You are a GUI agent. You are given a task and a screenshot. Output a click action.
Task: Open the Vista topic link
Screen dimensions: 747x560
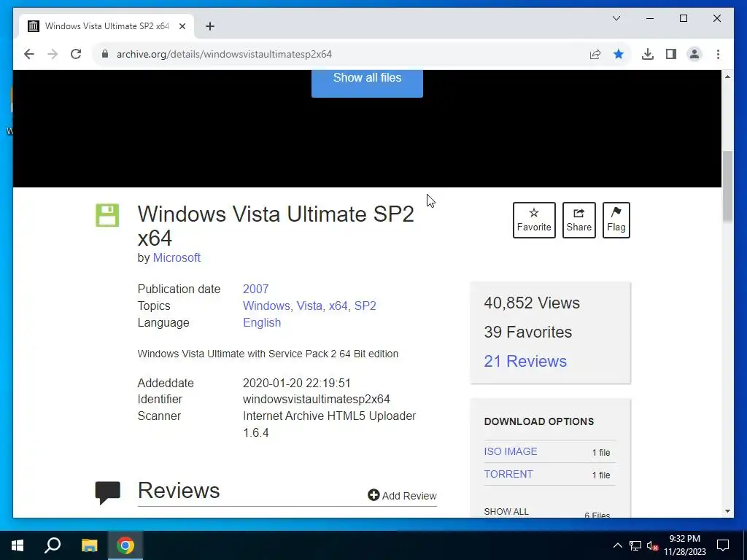pyautogui.click(x=309, y=306)
